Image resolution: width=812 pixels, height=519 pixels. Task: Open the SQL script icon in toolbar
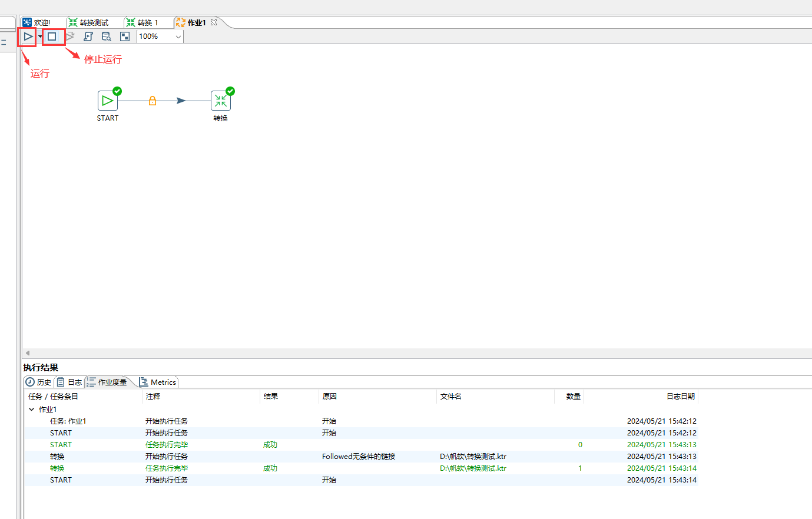(x=88, y=36)
